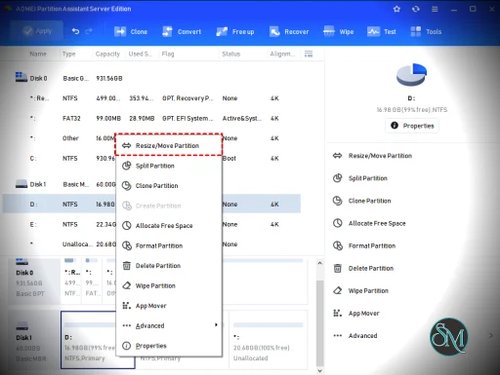
Task: Undo the last operation
Action: (x=76, y=32)
